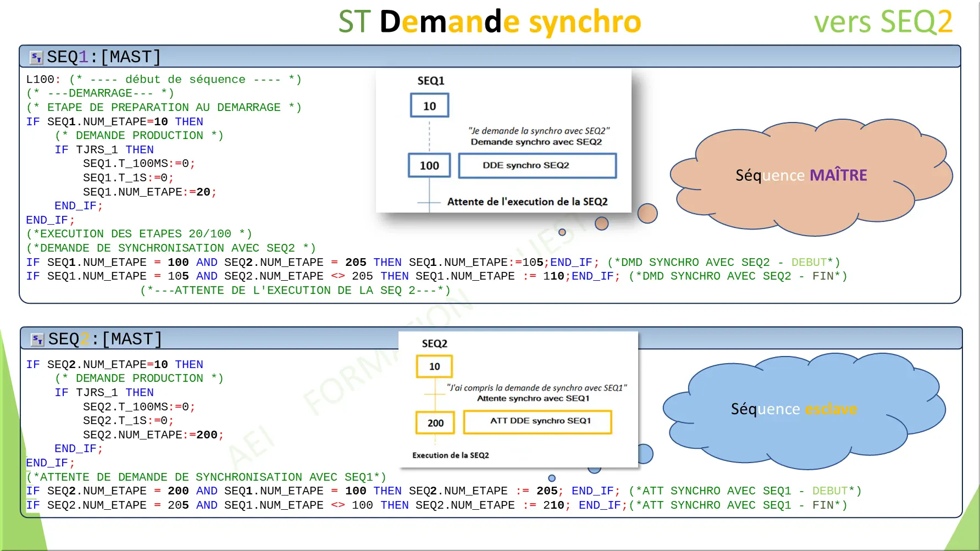This screenshot has height=551, width=980.
Task: Select step 200 in the SEQ2 diagram
Action: click(435, 422)
